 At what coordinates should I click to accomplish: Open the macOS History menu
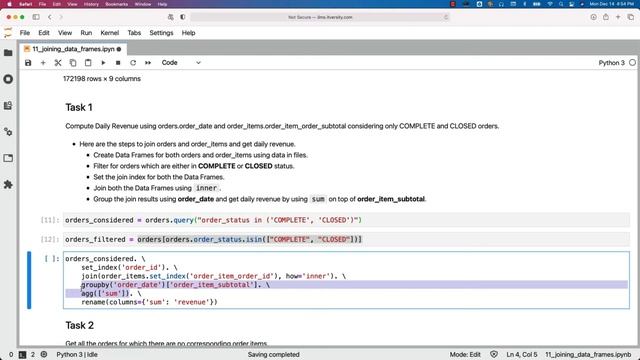coord(91,4)
